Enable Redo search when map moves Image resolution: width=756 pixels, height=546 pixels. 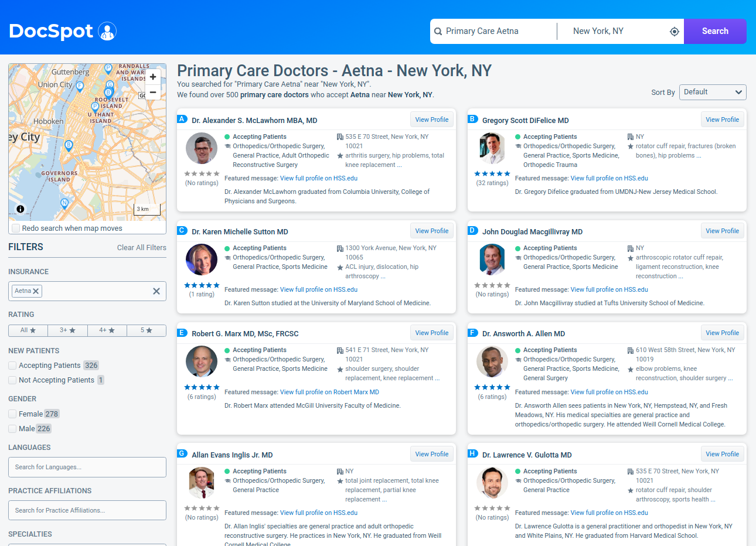coord(16,228)
